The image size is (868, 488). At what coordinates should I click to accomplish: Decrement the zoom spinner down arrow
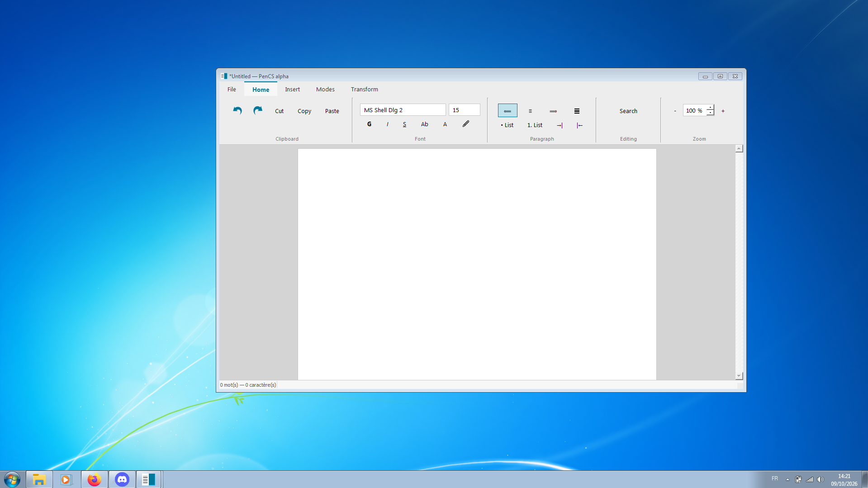(710, 113)
